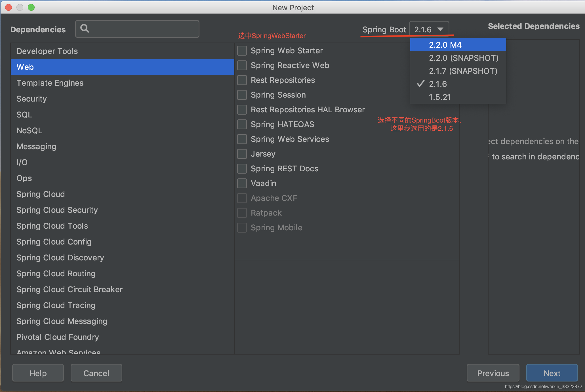Viewport: 585px width, 392px height.
Task: Select Messaging dependencies category
Action: click(x=36, y=147)
